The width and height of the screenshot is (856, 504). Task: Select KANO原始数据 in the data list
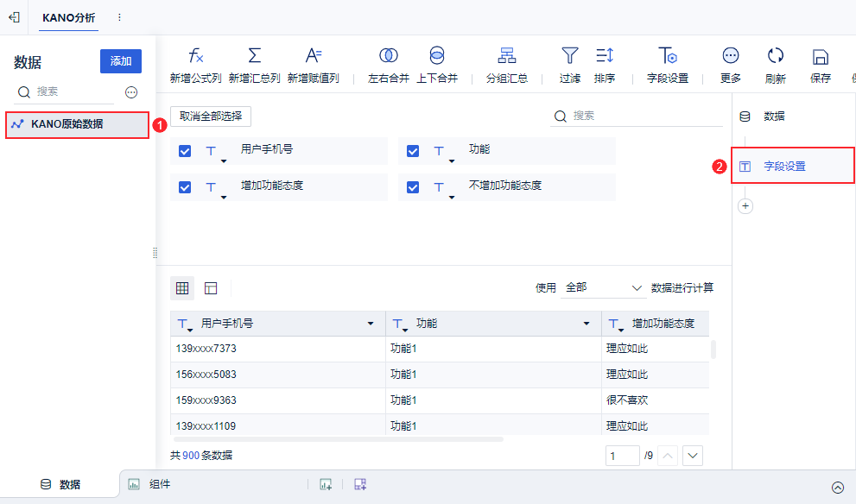point(77,124)
